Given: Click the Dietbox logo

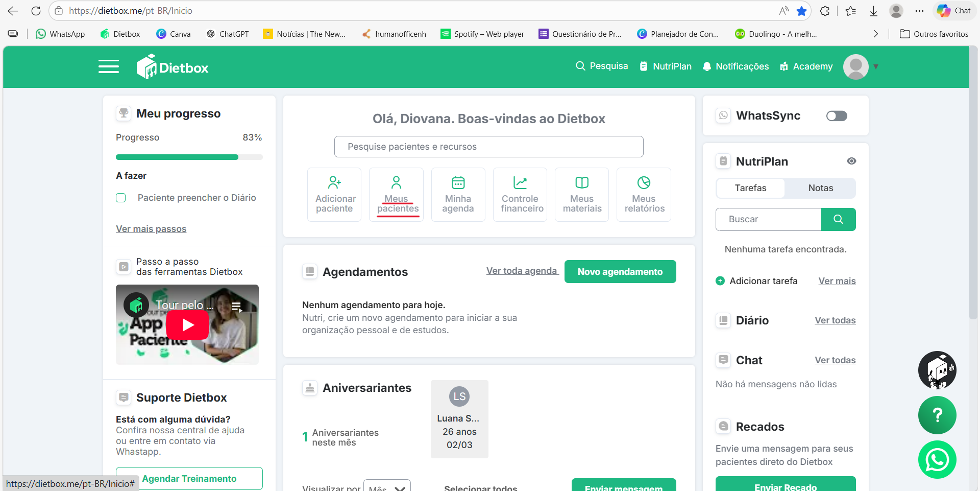Looking at the screenshot, I should 173,67.
